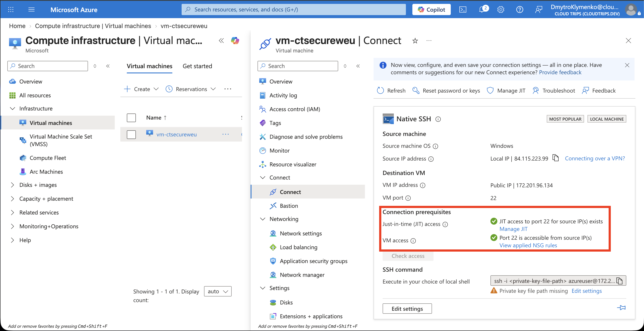The height and width of the screenshot is (331, 644).
Task: Launch Cloud Shell from the top bar
Action: (463, 9)
